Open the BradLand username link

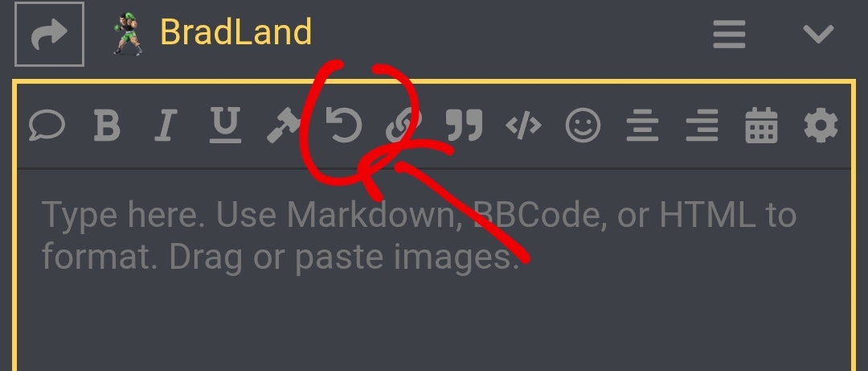(235, 32)
